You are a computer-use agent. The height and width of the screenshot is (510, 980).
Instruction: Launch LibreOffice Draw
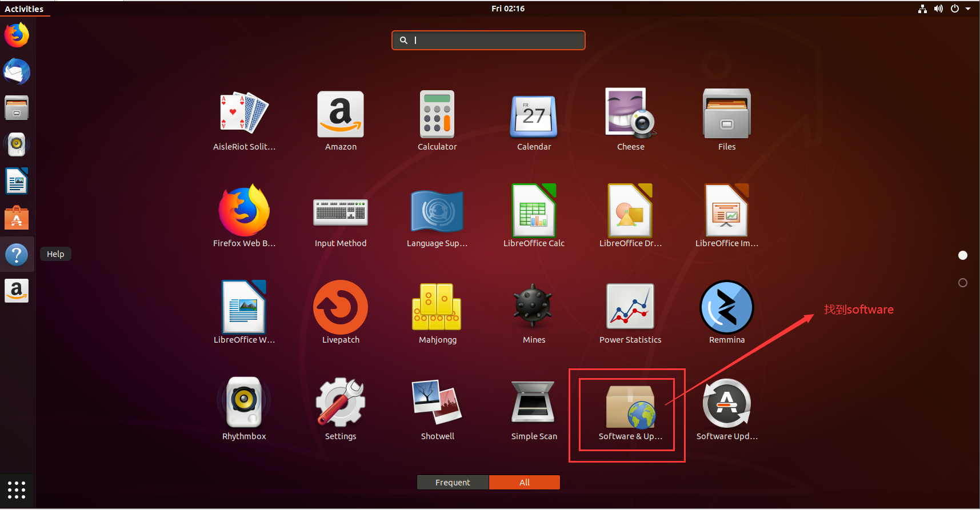[630, 216]
